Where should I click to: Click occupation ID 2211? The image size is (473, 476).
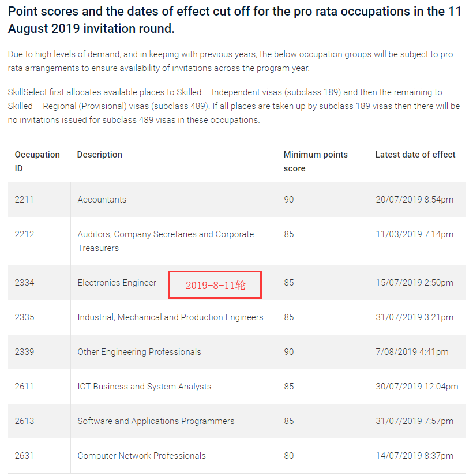point(24,200)
